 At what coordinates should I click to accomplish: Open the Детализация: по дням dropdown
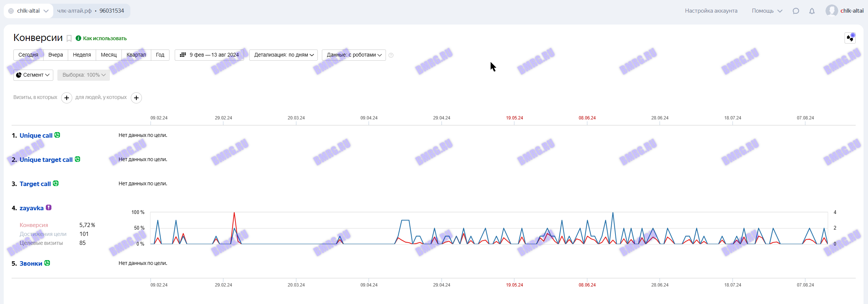pos(283,55)
